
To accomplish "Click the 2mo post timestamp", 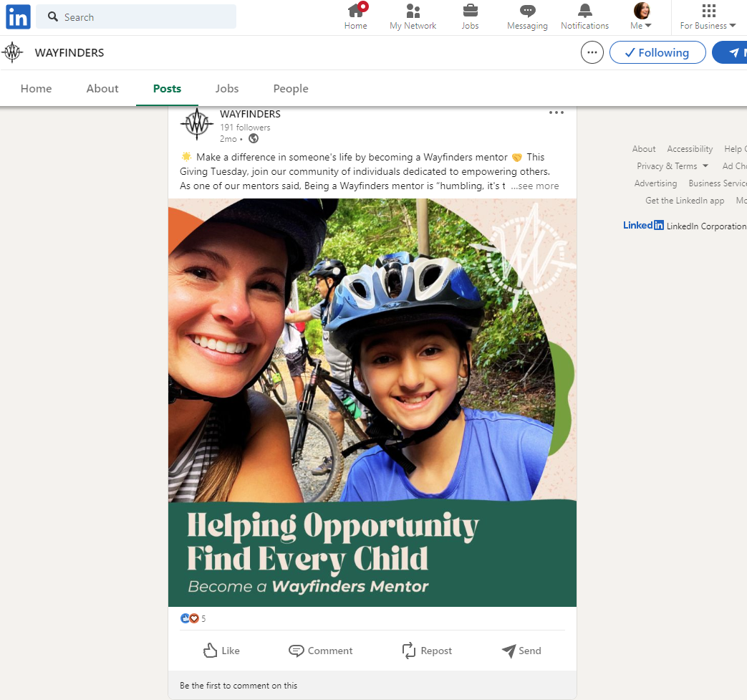I will [x=228, y=139].
